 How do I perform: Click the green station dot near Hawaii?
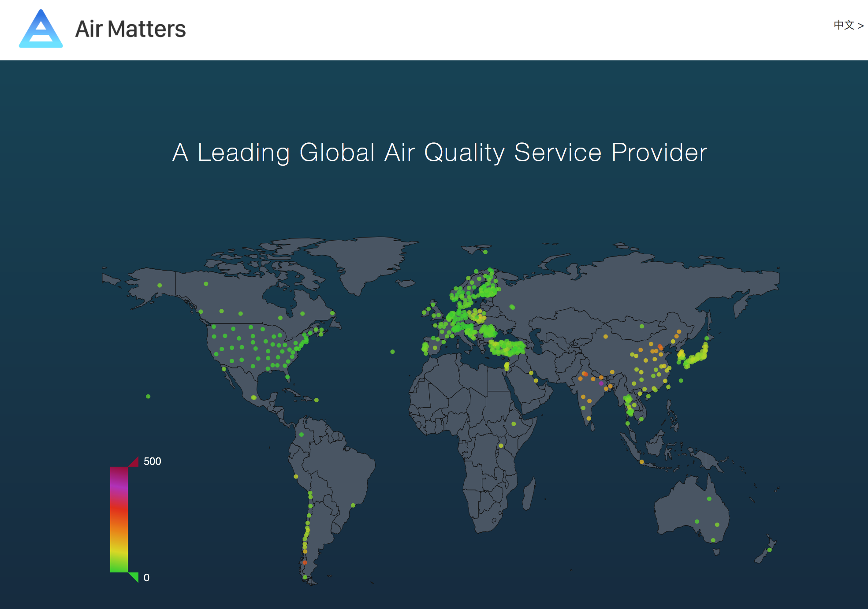[x=148, y=397]
